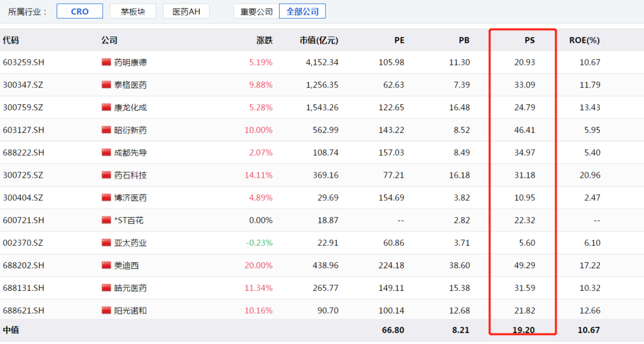
Task: Select the 医药AH industry filter
Action: (x=186, y=11)
